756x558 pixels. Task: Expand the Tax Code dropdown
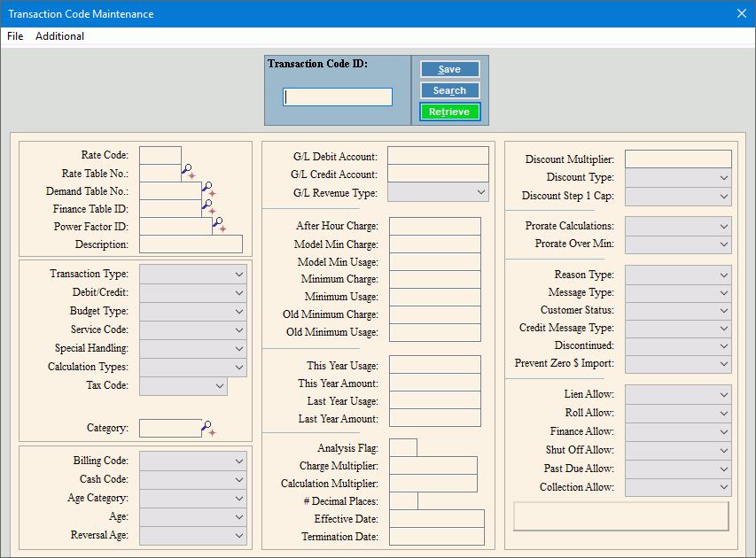(x=183, y=386)
